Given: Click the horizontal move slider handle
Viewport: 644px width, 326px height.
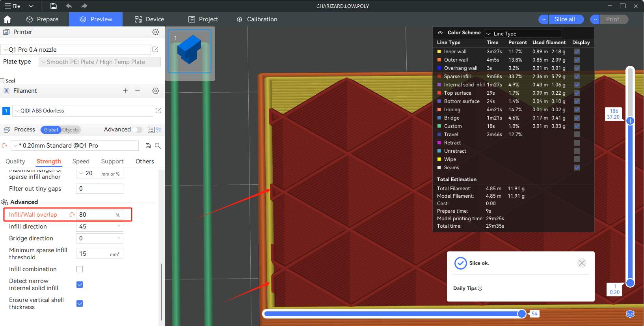Looking at the screenshot, I should click(x=522, y=314).
